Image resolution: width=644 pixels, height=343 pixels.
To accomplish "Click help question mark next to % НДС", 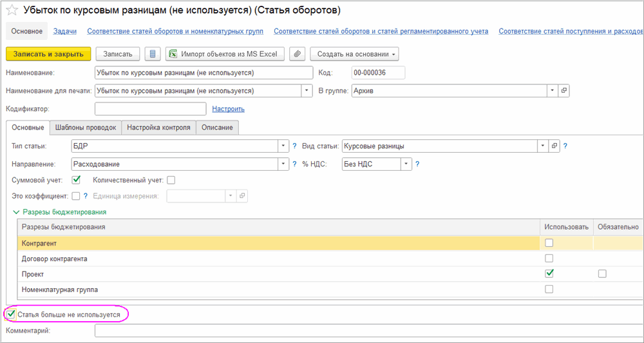I will (x=417, y=164).
